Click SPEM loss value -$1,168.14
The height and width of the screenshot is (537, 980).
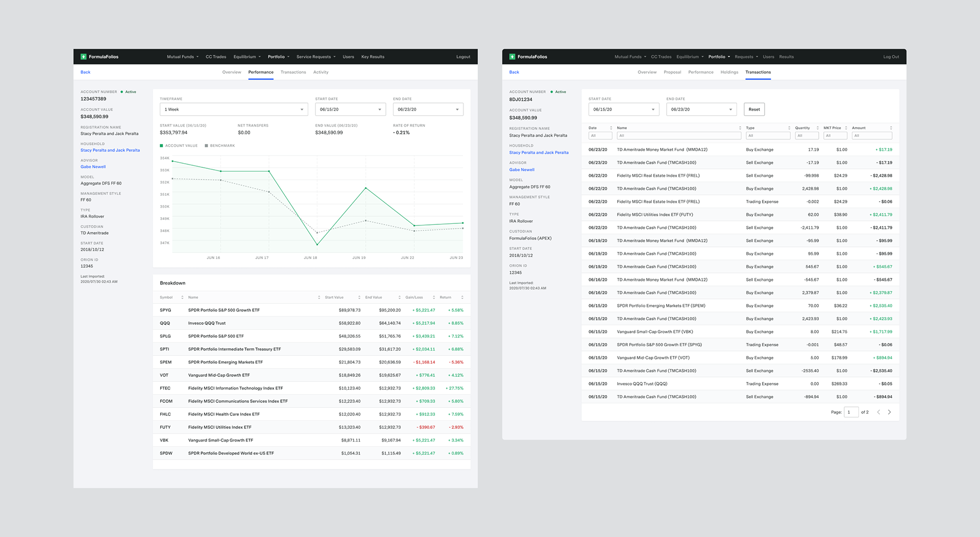tap(424, 363)
